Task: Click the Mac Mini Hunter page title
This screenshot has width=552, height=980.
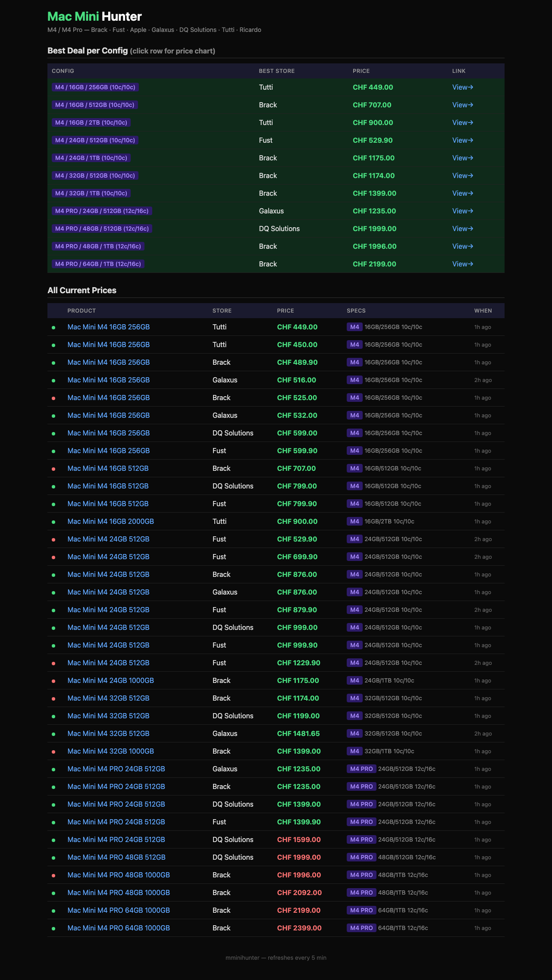Action: 94,16
